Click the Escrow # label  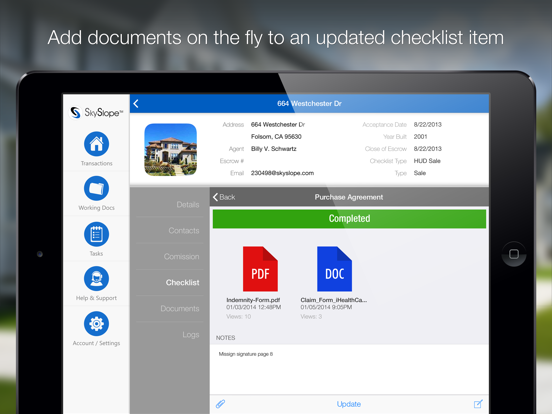(x=232, y=161)
